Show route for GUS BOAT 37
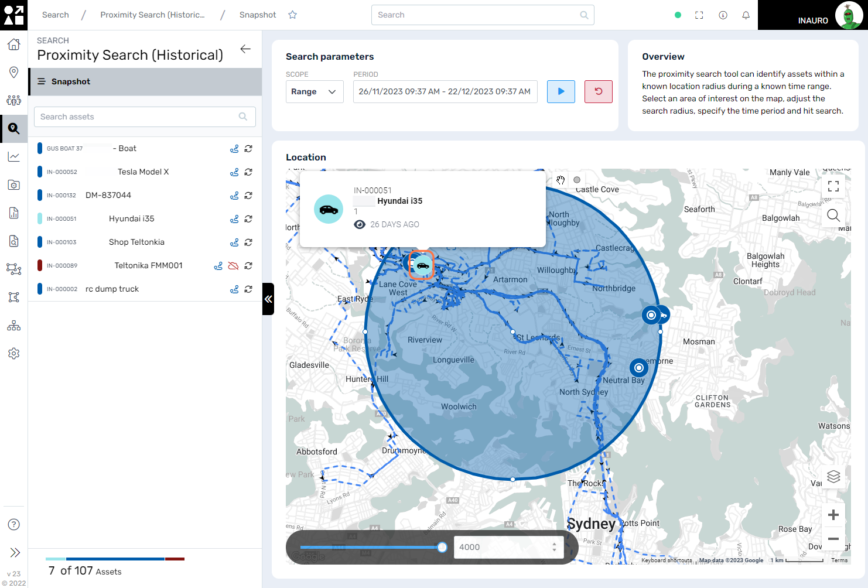 (234, 149)
